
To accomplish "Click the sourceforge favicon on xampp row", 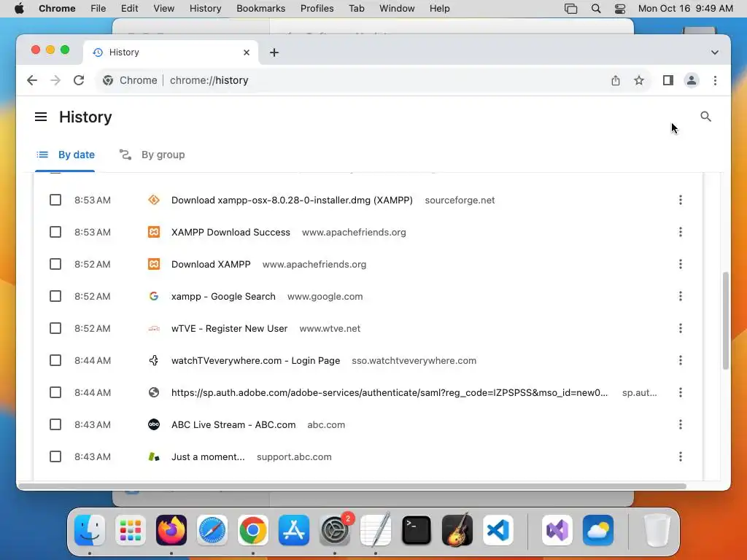I will 154,200.
